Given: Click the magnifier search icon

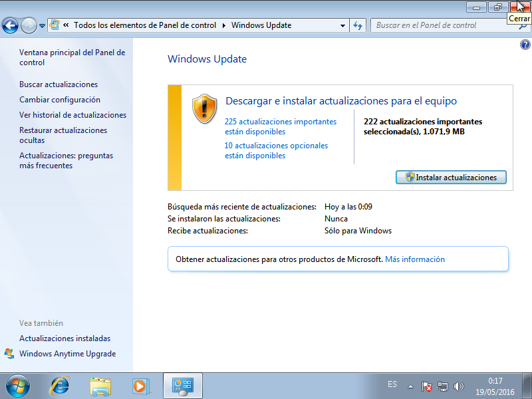Looking at the screenshot, I should click(x=523, y=27).
